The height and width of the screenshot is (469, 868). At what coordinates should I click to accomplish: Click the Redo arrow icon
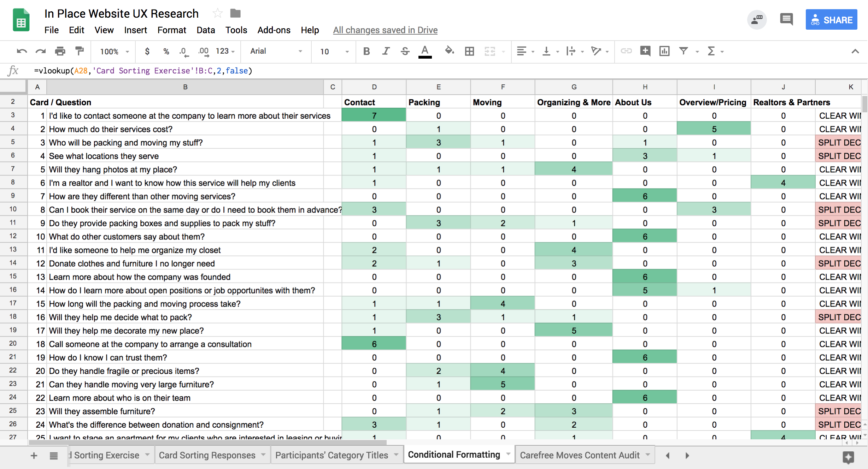pyautogui.click(x=41, y=51)
